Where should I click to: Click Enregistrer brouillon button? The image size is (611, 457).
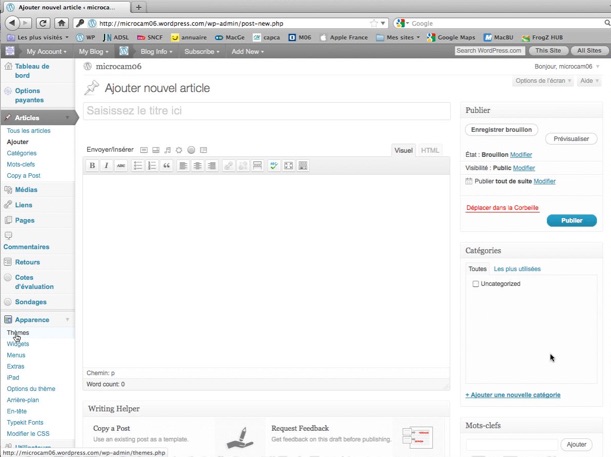501,130
